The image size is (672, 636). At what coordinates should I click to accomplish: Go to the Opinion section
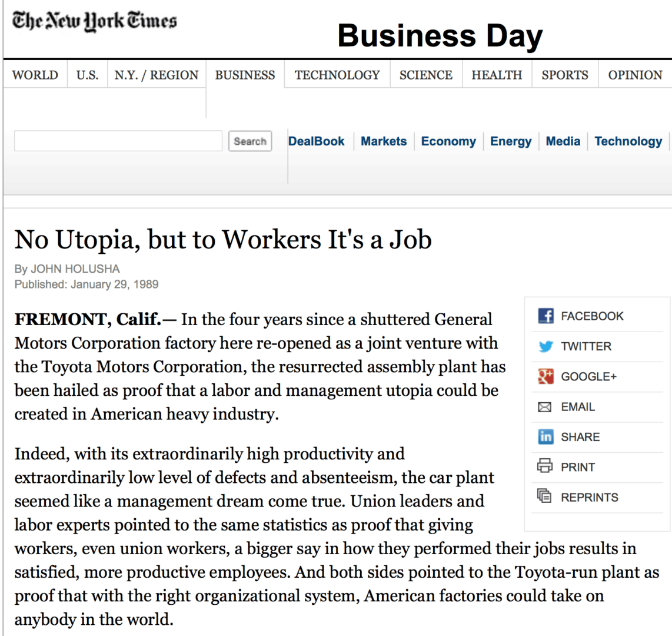(635, 75)
